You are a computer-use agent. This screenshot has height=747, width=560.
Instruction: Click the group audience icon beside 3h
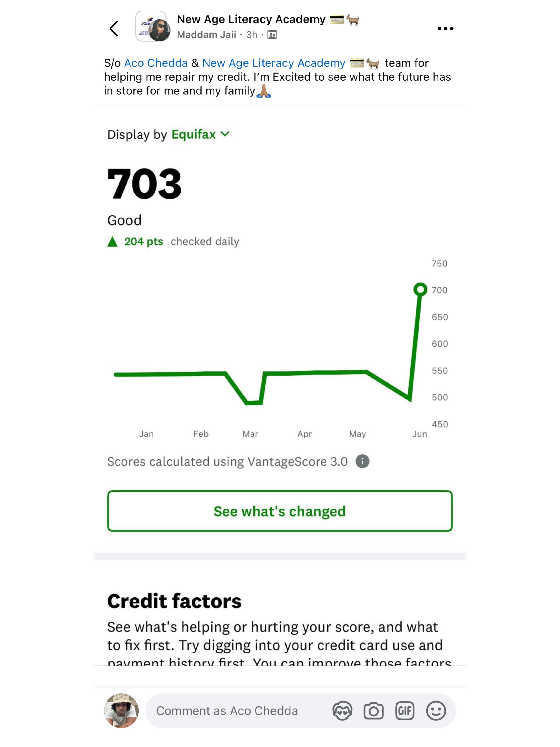click(x=272, y=35)
